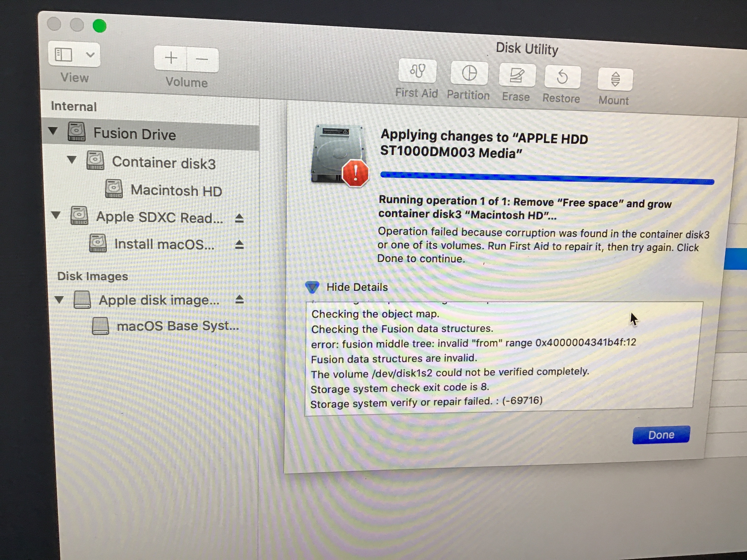Viewport: 747px width, 560px height.
Task: Select the Restore arrow icon
Action: pos(562,77)
